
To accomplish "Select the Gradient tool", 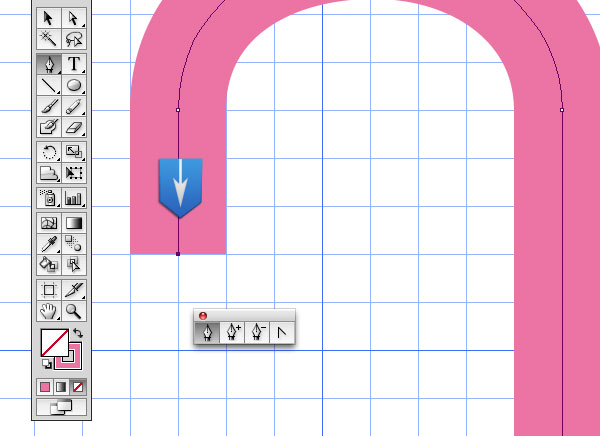I will [x=74, y=223].
